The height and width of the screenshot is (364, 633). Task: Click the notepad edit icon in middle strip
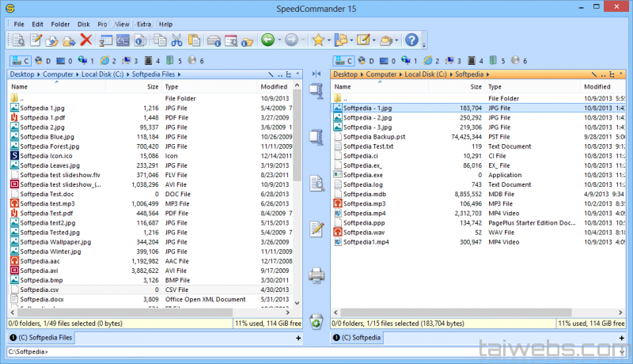(x=316, y=229)
